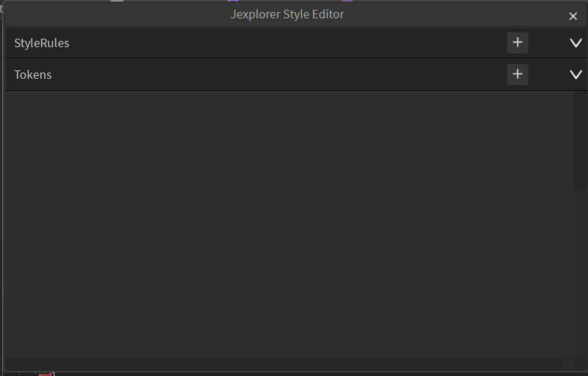Click the horizontal scrollbar at the bottom

283,363
